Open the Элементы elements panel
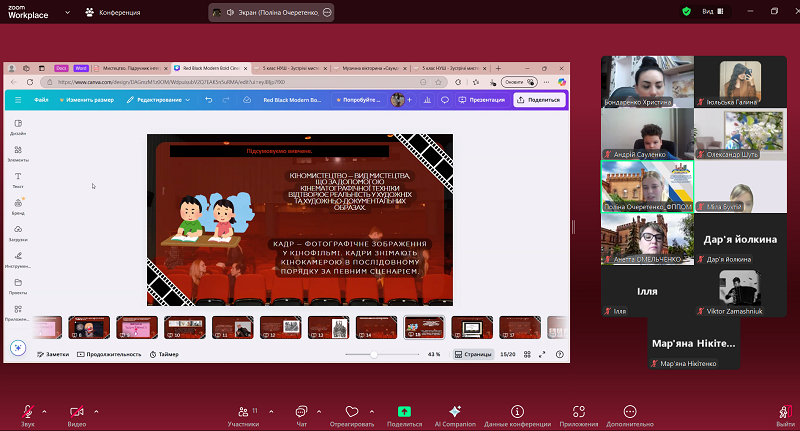 (18, 154)
